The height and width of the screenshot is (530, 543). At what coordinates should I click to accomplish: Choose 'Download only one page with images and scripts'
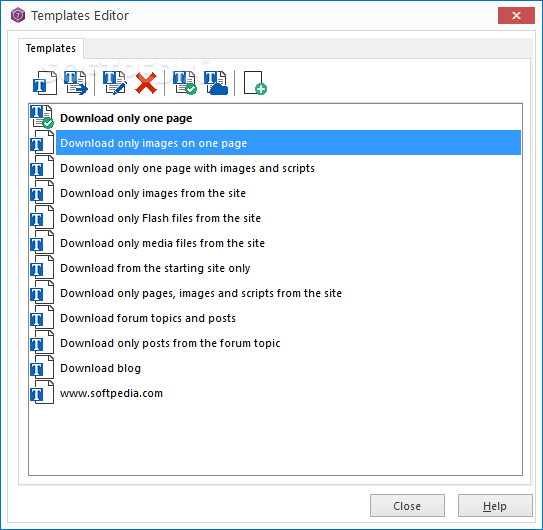pyautogui.click(x=187, y=168)
